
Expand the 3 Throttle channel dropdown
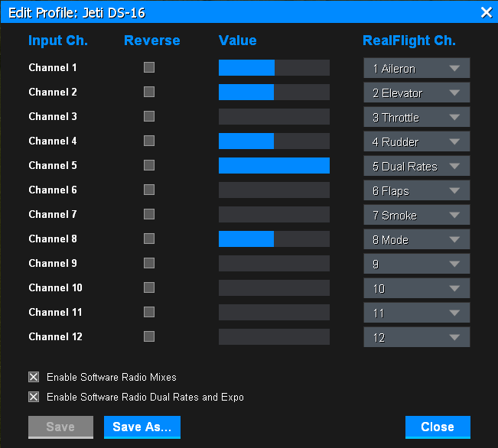417,117
